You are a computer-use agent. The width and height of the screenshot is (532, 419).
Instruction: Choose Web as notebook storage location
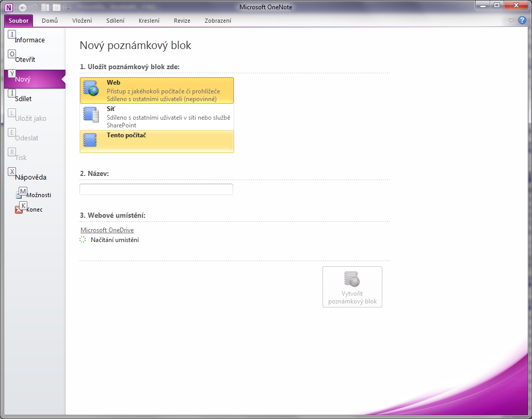pyautogui.click(x=157, y=91)
